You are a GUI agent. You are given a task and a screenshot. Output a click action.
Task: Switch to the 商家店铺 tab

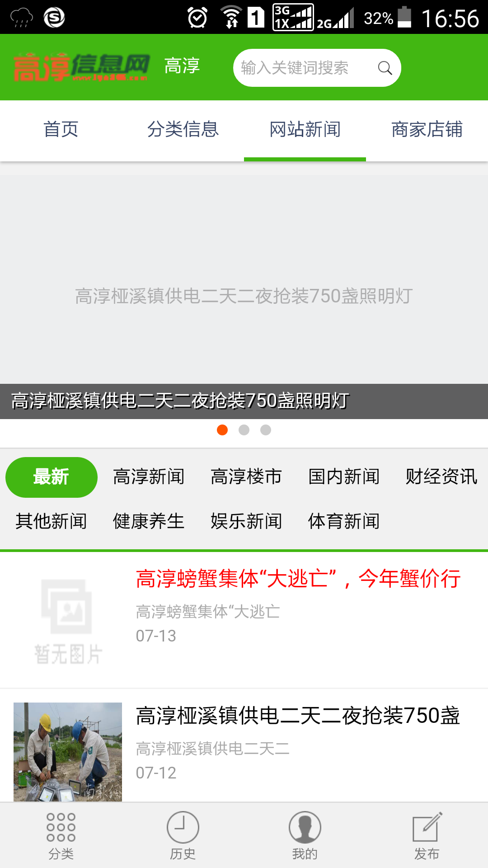coord(427,129)
